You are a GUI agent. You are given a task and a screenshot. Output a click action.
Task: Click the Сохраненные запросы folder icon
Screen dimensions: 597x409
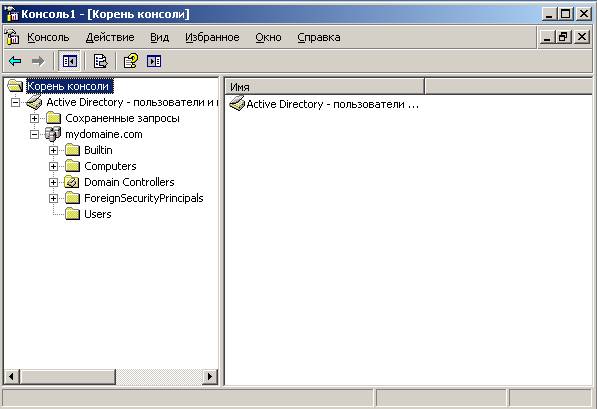tap(54, 118)
